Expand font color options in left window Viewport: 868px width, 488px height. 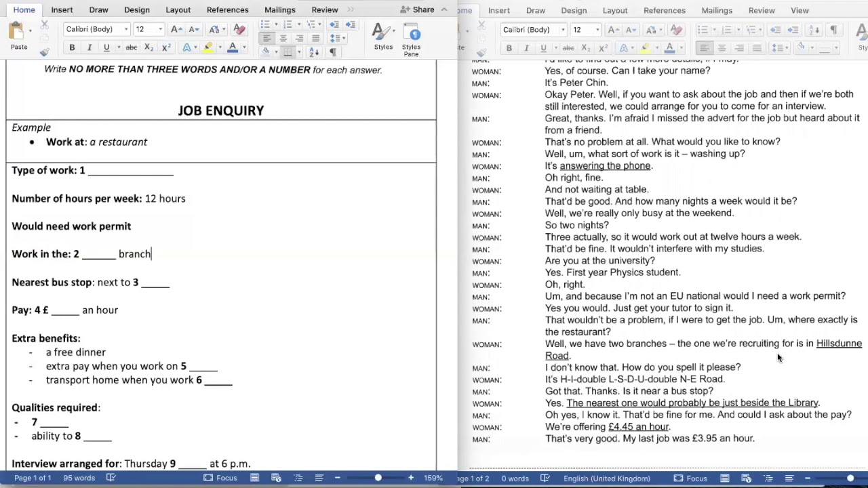tap(244, 47)
